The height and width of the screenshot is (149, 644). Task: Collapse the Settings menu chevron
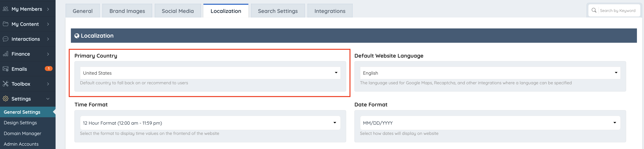[48, 99]
